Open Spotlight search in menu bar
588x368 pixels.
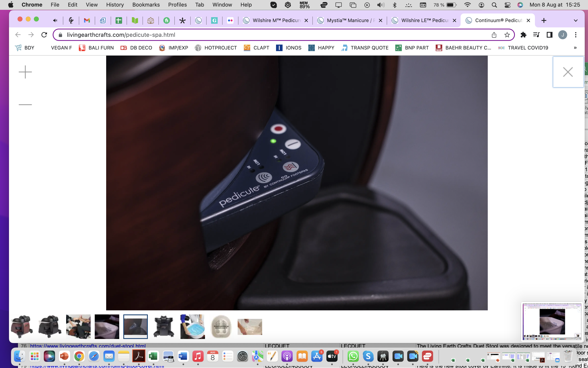(x=494, y=5)
